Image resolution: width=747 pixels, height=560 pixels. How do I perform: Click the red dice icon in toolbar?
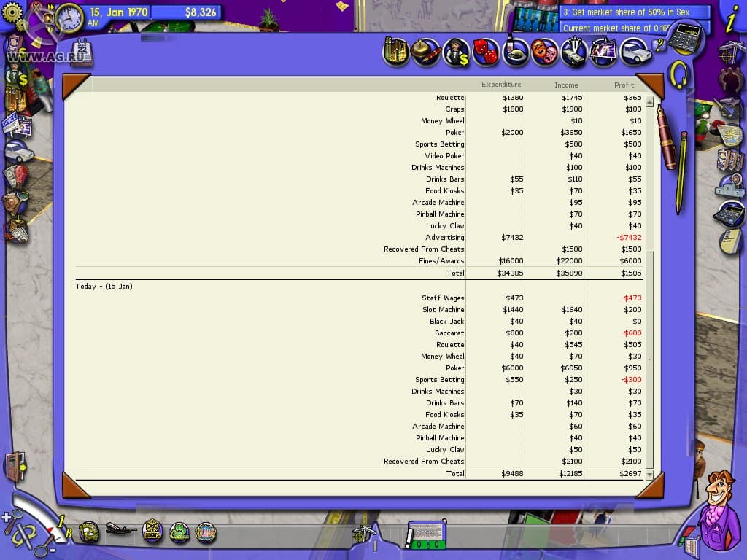[x=485, y=52]
